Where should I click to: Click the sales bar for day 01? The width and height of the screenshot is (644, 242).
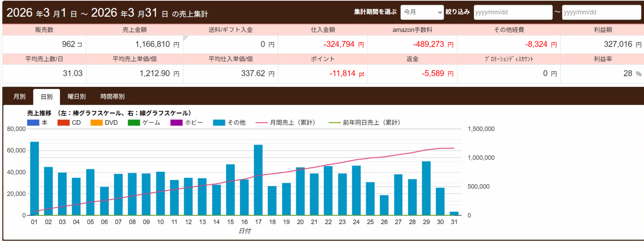tap(35, 178)
